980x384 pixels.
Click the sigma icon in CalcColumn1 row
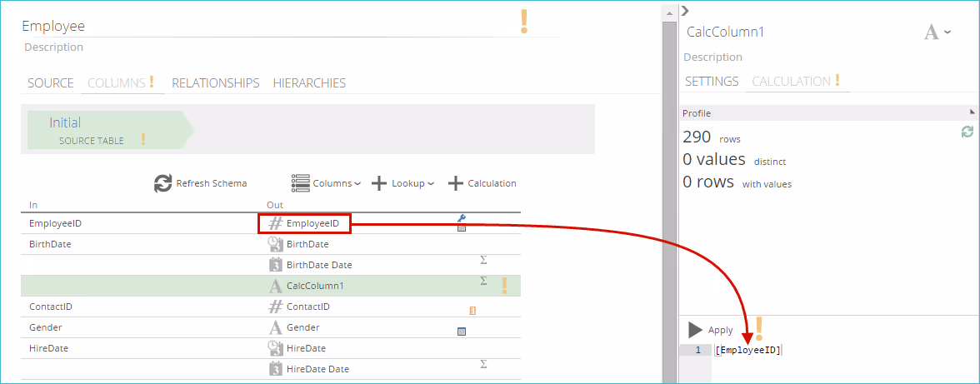pyautogui.click(x=483, y=281)
